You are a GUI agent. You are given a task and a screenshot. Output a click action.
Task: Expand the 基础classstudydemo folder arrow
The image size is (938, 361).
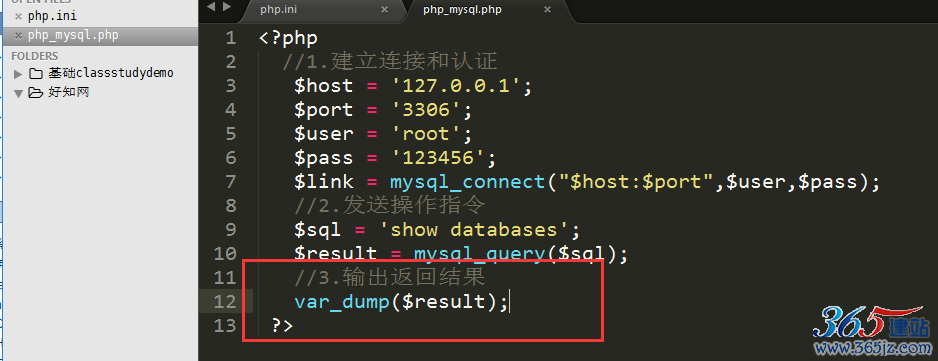pyautogui.click(x=18, y=74)
